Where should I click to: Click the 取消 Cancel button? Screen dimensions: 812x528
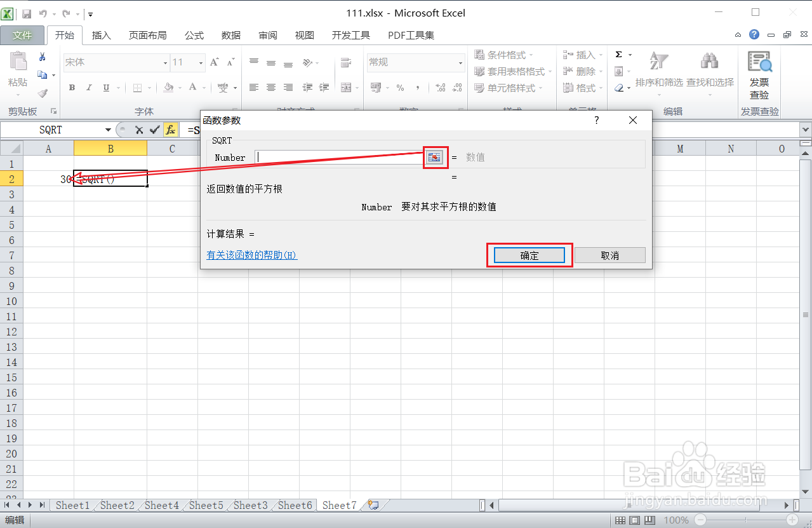[610, 255]
